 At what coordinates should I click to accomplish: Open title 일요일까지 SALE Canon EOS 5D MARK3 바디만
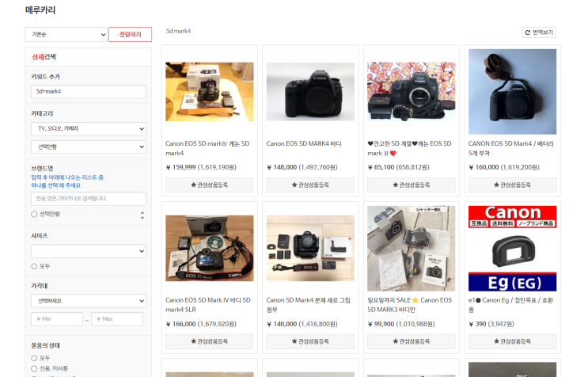click(x=410, y=305)
